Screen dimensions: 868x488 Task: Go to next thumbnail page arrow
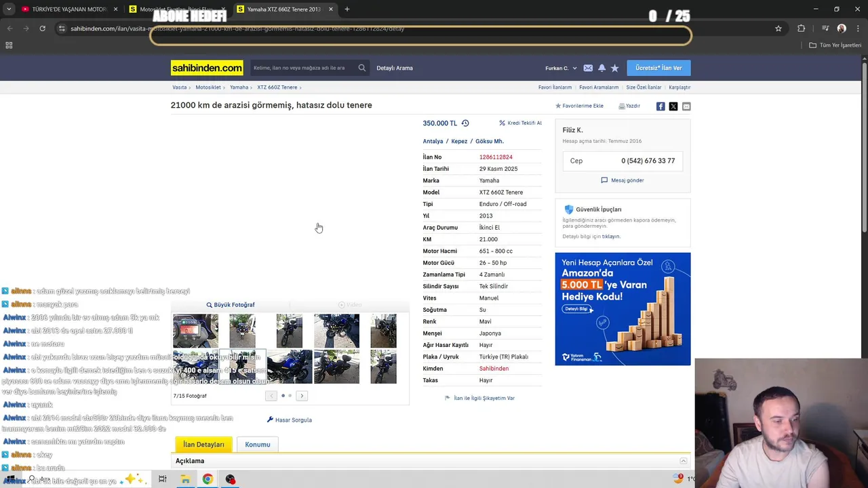point(302,396)
